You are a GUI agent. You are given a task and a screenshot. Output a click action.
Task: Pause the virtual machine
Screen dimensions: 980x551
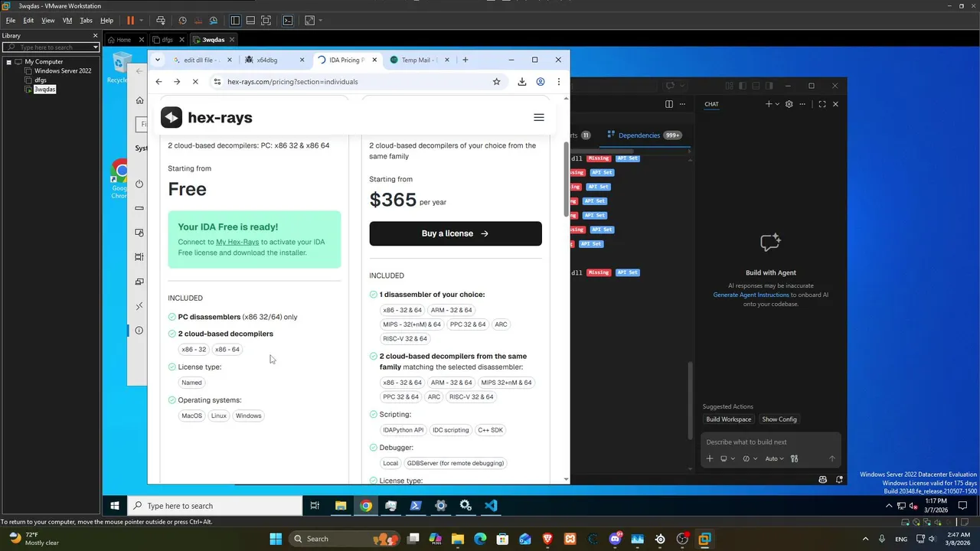(x=130, y=21)
